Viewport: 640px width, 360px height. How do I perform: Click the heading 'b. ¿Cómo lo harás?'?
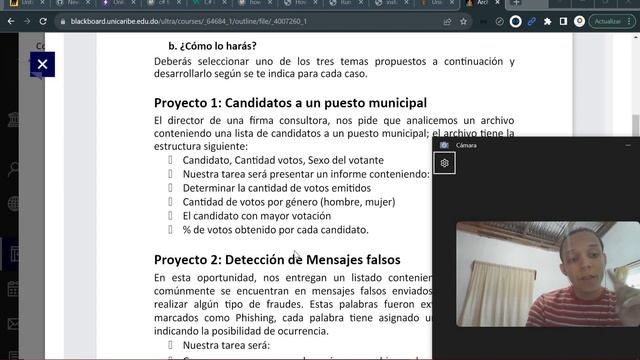[212, 46]
